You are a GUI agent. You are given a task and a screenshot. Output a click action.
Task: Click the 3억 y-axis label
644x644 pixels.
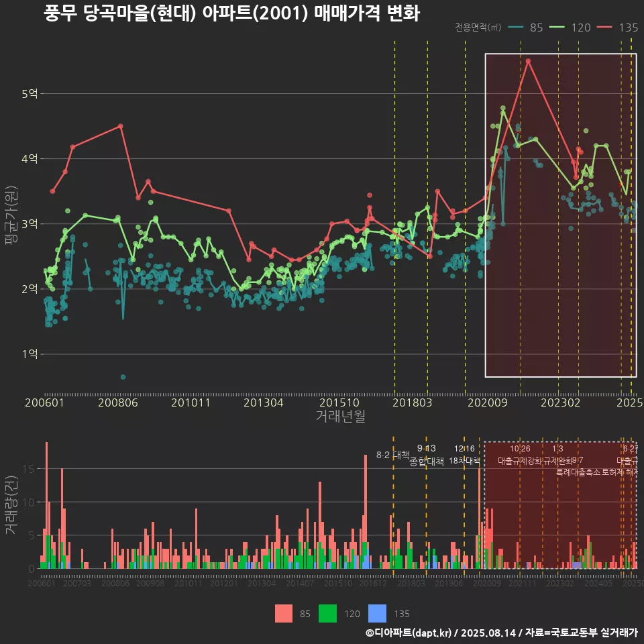tap(30, 224)
